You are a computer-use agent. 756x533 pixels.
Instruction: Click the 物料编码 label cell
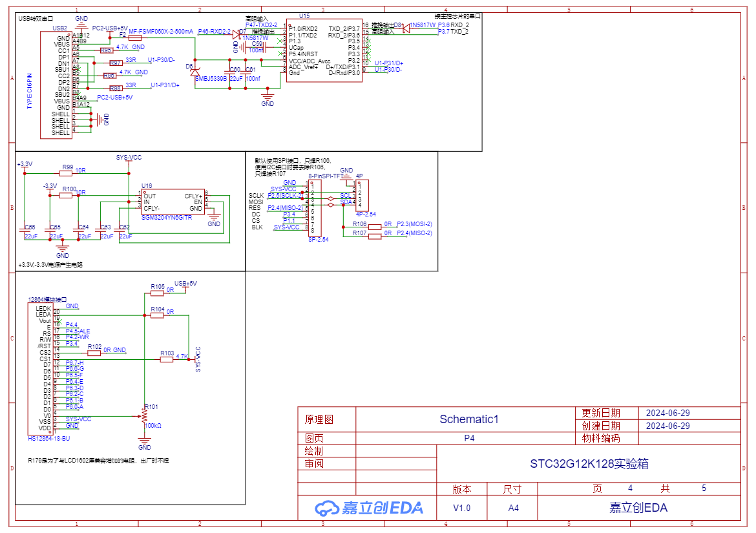coord(601,438)
